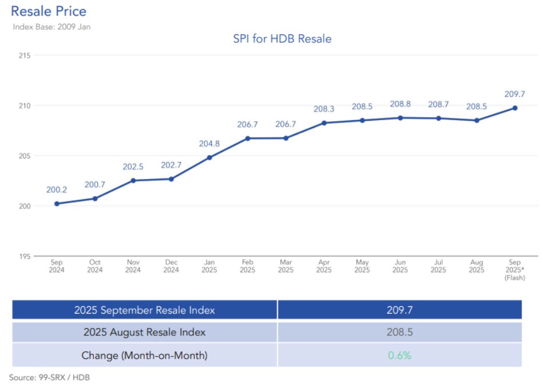This screenshot has width=542, height=392.
Task: Click the Sep 2024 data point on the line
Action: (57, 204)
